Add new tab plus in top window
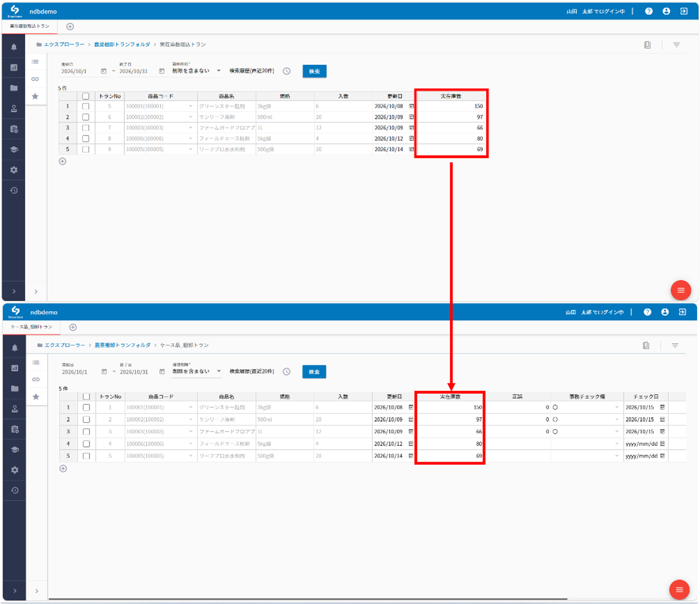 [70, 27]
